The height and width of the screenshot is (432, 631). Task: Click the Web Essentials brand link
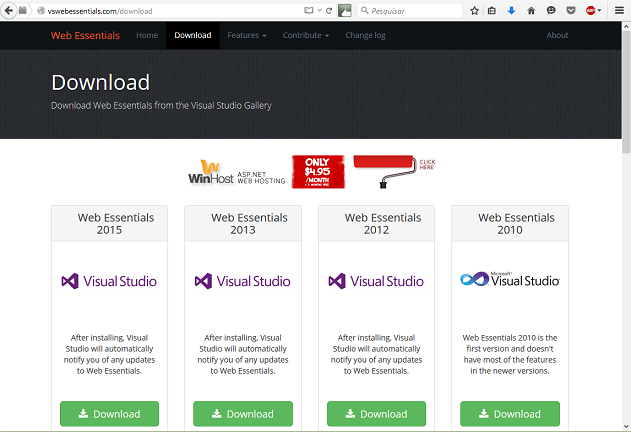click(x=85, y=35)
